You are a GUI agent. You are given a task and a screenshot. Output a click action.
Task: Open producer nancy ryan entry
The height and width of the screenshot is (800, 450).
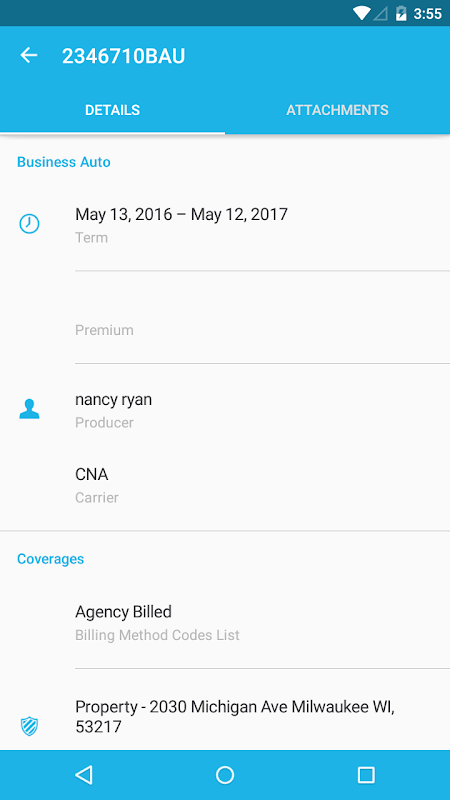(x=225, y=410)
